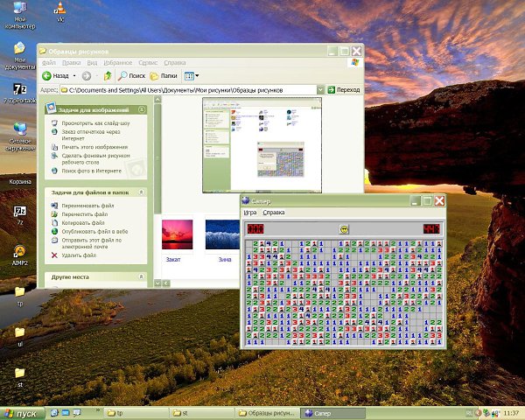Image resolution: width=525 pixels, height=420 pixels.
Task: Select the Зима winter thumbnail
Action: coord(223,234)
